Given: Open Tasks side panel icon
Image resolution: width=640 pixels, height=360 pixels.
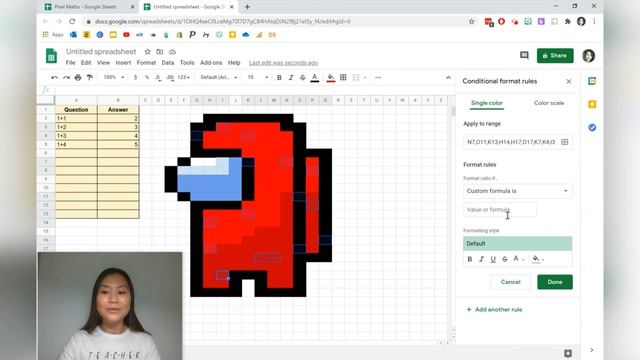Looking at the screenshot, I should click(592, 128).
